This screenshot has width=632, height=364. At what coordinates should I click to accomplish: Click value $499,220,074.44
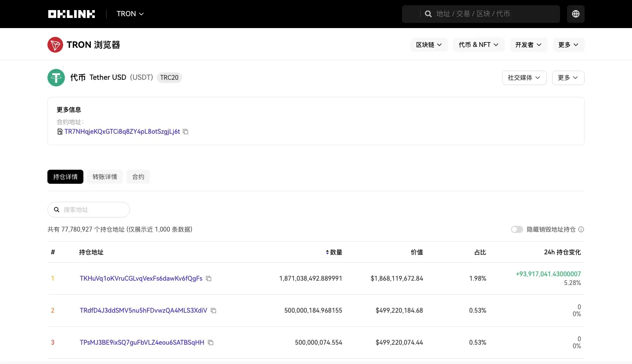[x=399, y=343]
